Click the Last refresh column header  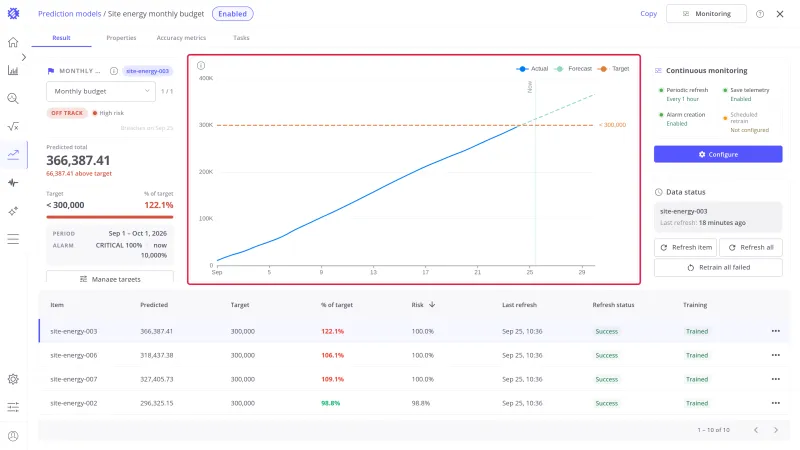pyautogui.click(x=519, y=305)
